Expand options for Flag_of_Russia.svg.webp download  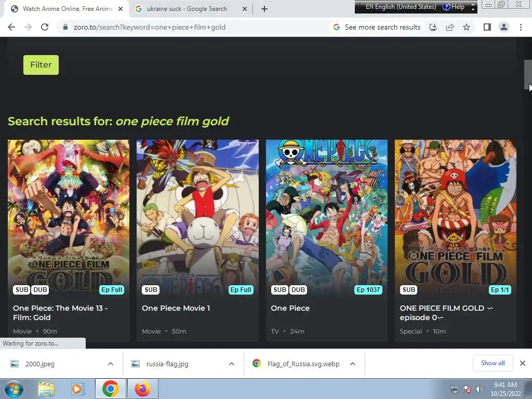click(x=353, y=364)
